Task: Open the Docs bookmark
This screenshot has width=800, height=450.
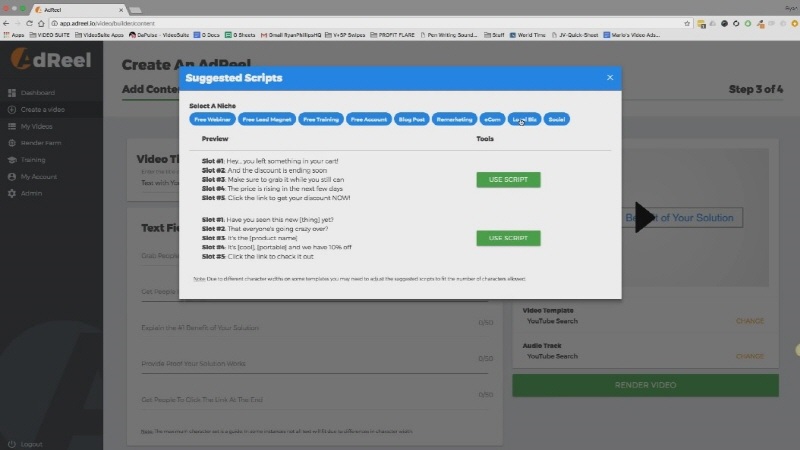Action: pos(207,35)
